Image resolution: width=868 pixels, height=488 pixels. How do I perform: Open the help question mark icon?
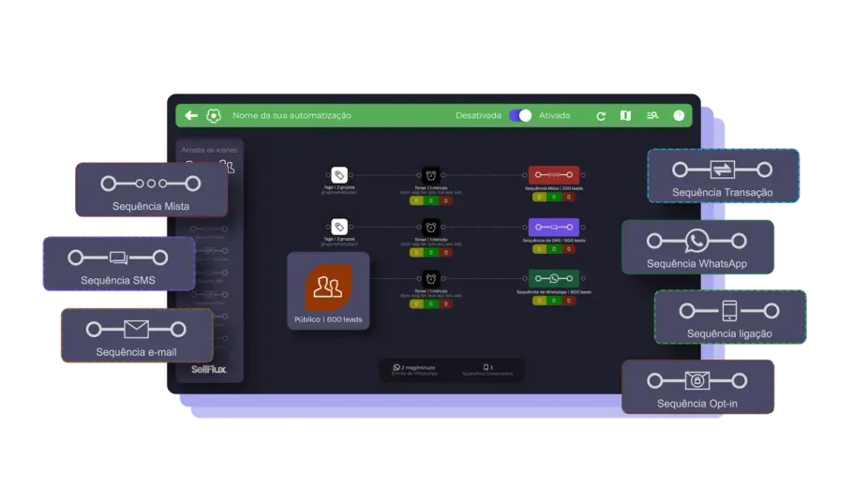[679, 116]
